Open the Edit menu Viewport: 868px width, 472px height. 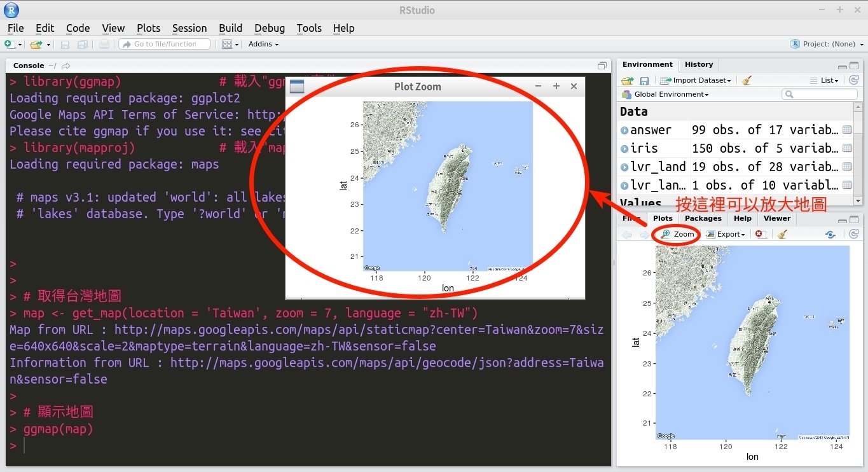[45, 28]
